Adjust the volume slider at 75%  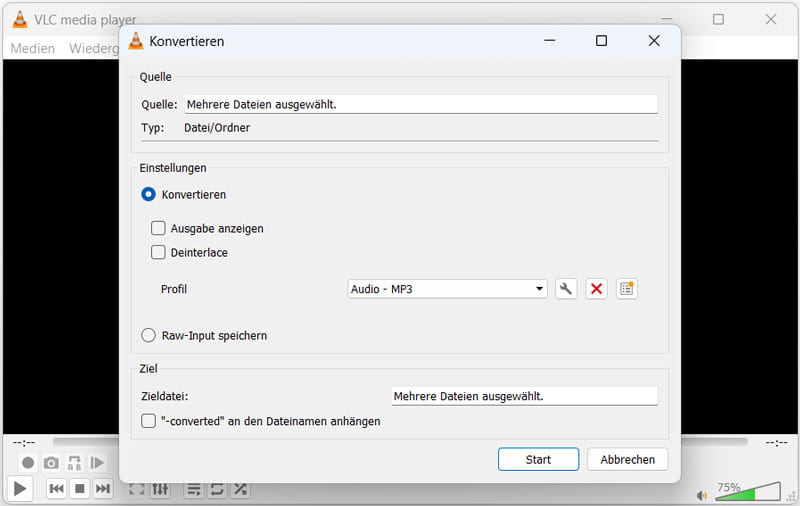click(747, 492)
